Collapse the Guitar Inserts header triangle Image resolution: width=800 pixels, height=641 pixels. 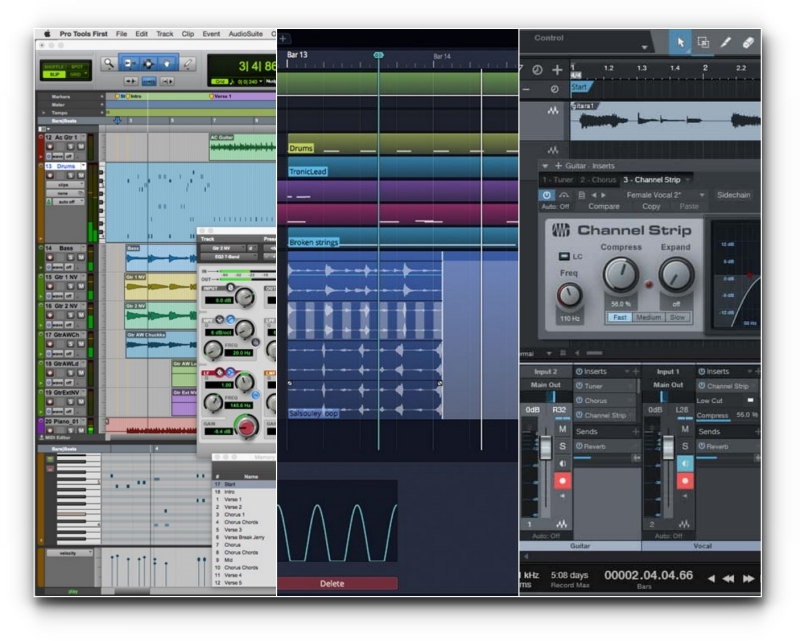coord(543,165)
